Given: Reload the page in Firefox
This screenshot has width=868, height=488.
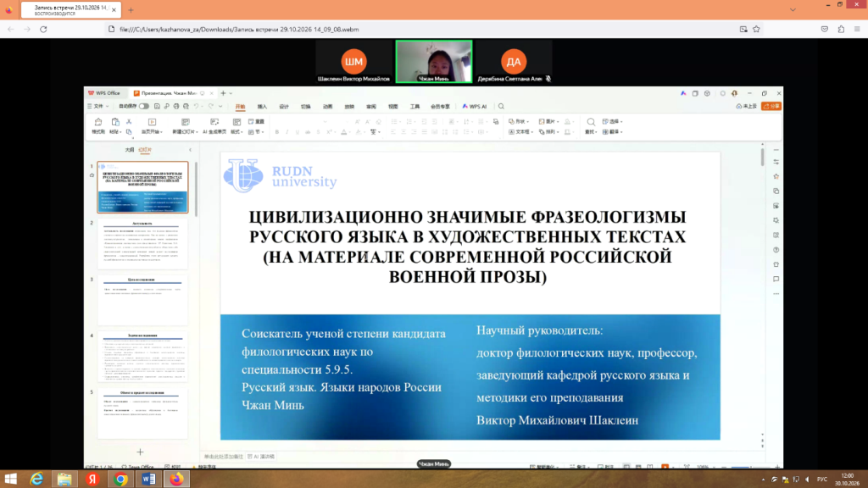Looking at the screenshot, I should click(43, 30).
